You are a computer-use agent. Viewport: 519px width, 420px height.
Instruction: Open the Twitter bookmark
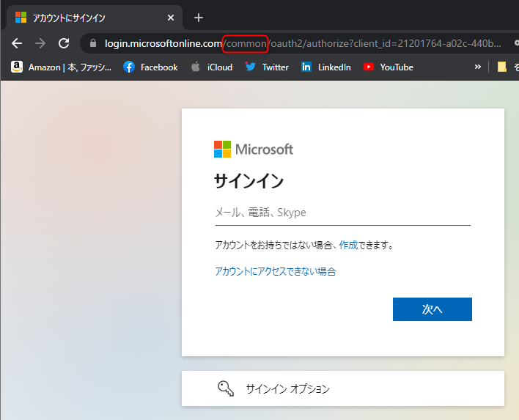pyautogui.click(x=267, y=67)
